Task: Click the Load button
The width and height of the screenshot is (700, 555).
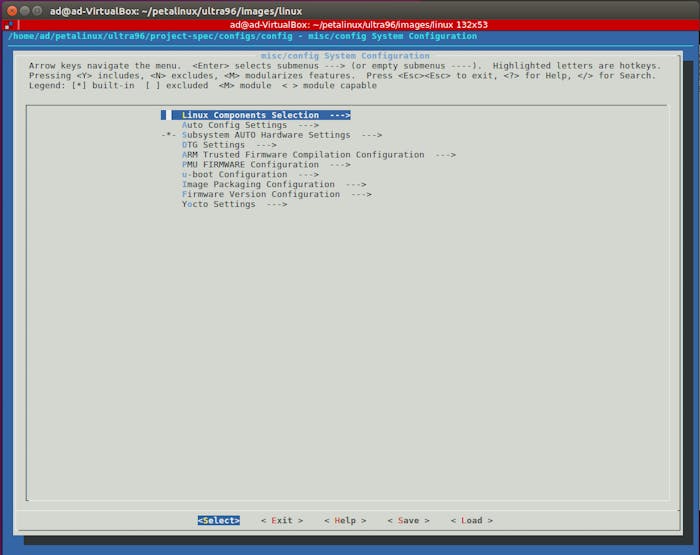Action: (x=472, y=520)
